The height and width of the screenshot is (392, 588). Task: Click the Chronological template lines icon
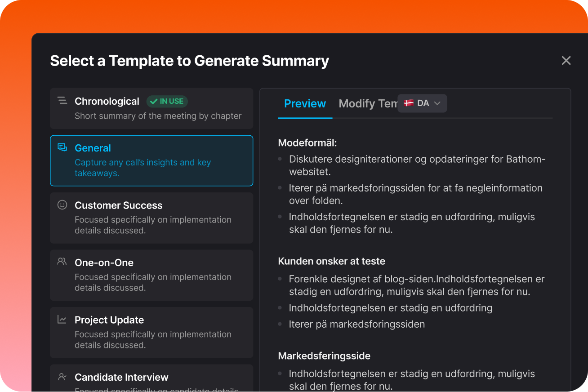pos(62,101)
